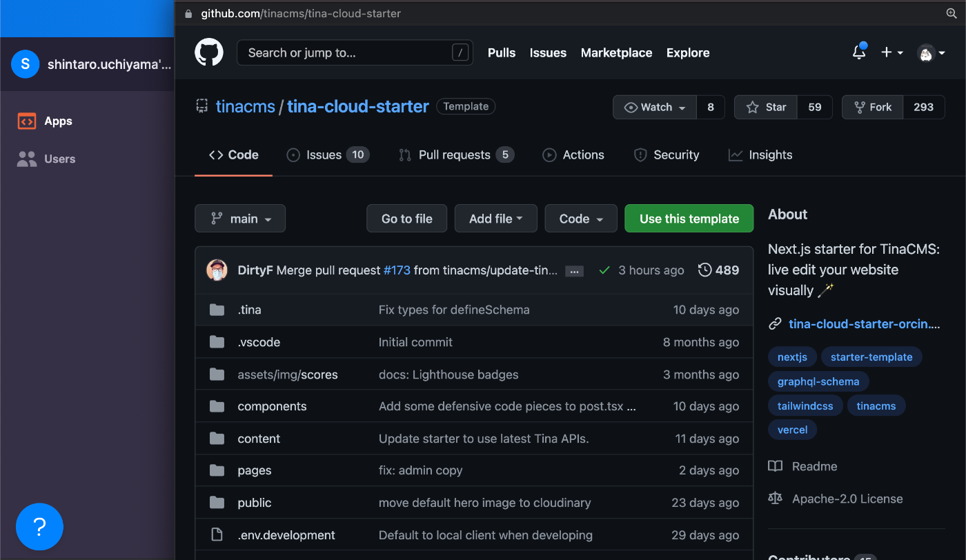966x560 pixels.
Task: Click the tinacms topic tag
Action: click(876, 406)
